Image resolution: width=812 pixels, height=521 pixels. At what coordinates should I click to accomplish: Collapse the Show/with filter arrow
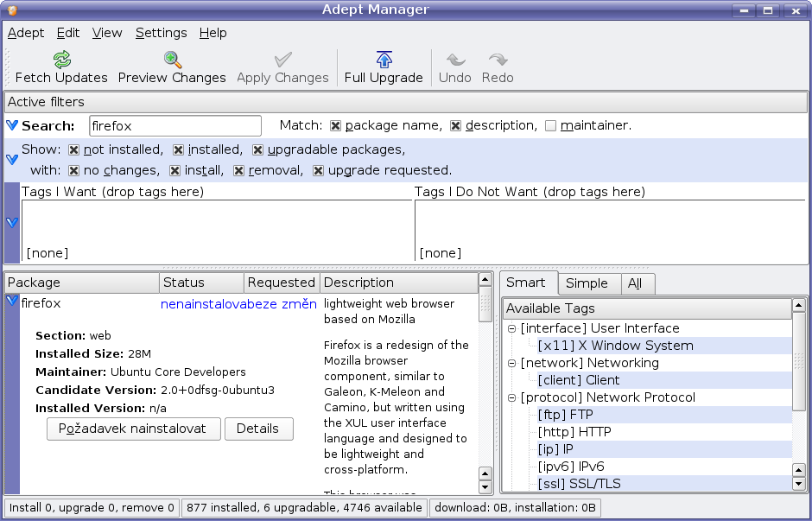12,160
